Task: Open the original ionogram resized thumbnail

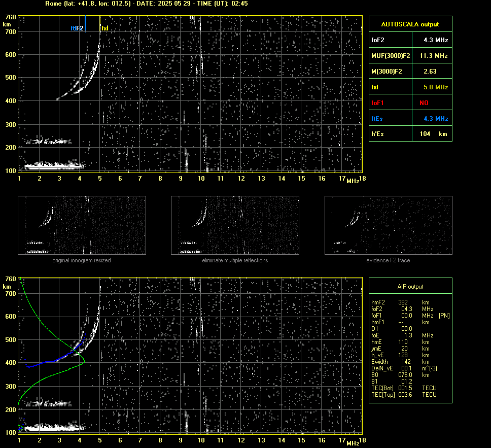Action: [82, 225]
